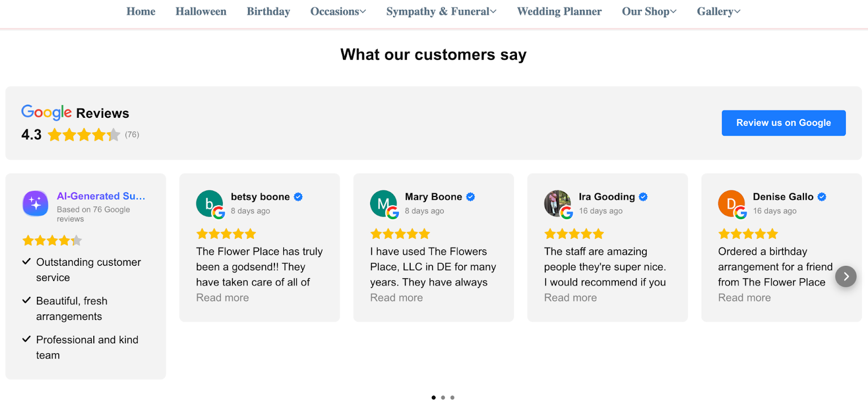Image resolution: width=868 pixels, height=415 pixels.
Task: Open the Wedding Planner page
Action: 559,11
